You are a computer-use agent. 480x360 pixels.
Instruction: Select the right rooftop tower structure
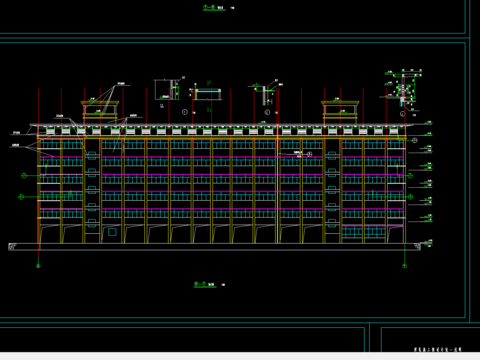pyautogui.click(x=340, y=112)
